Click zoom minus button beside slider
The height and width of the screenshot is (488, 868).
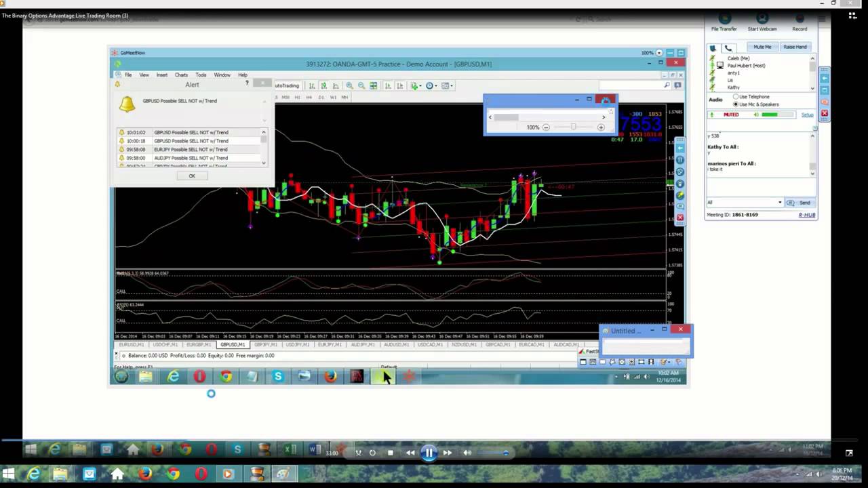546,127
